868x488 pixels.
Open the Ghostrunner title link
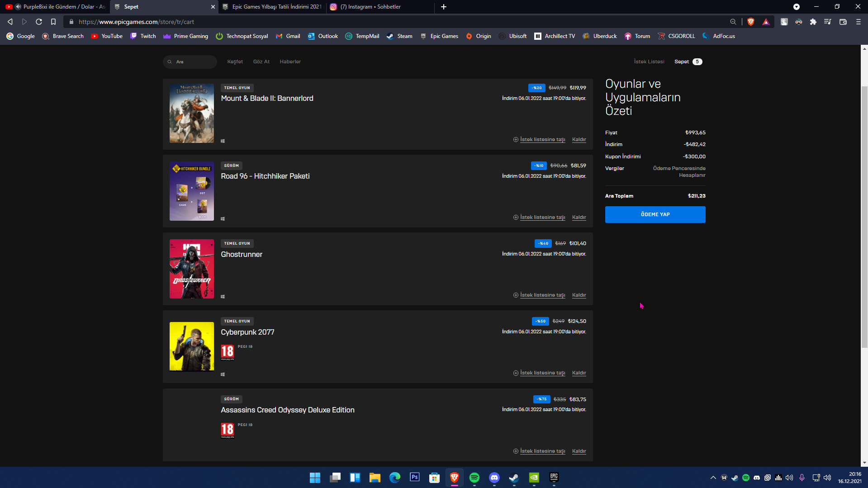tap(242, 255)
